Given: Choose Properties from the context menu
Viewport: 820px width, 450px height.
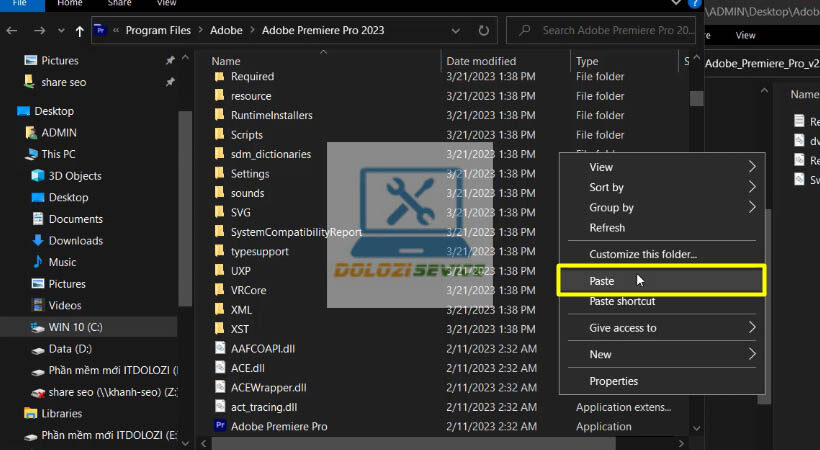Looking at the screenshot, I should [x=662, y=381].
